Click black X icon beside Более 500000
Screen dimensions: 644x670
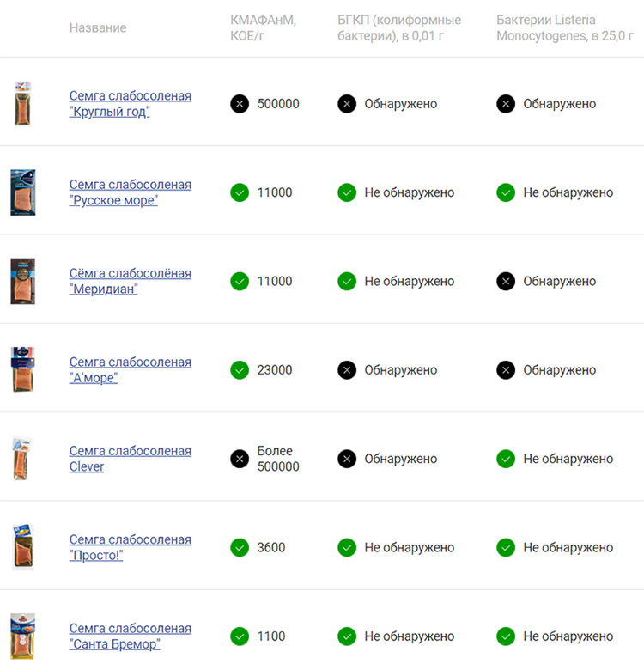point(240,459)
